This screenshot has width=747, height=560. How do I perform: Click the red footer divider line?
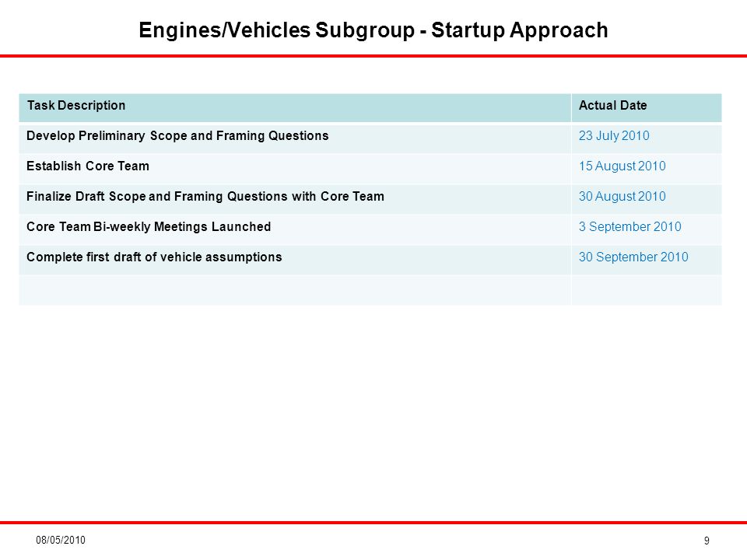373,523
